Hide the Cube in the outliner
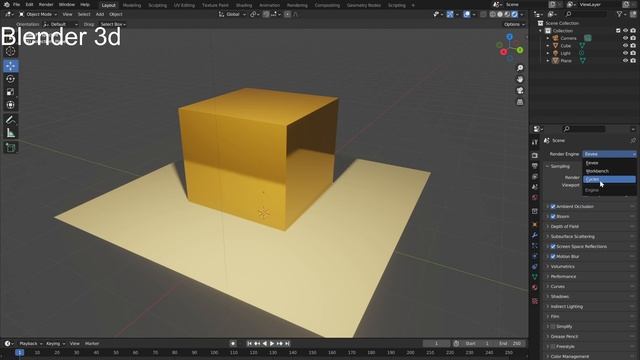This screenshot has width=640, height=360. coord(625,46)
